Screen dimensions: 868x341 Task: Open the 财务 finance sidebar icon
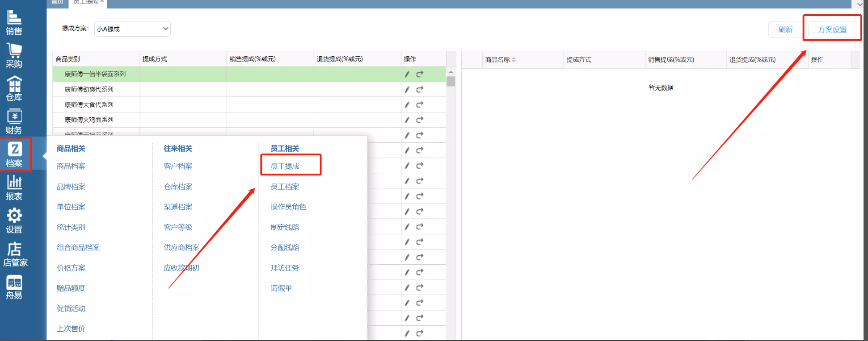(14, 121)
